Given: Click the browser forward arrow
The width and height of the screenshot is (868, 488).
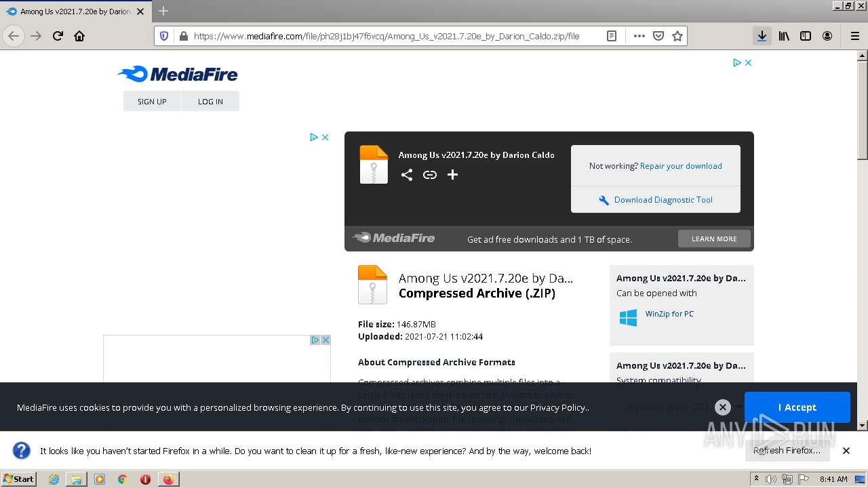Looking at the screenshot, I should (x=36, y=36).
